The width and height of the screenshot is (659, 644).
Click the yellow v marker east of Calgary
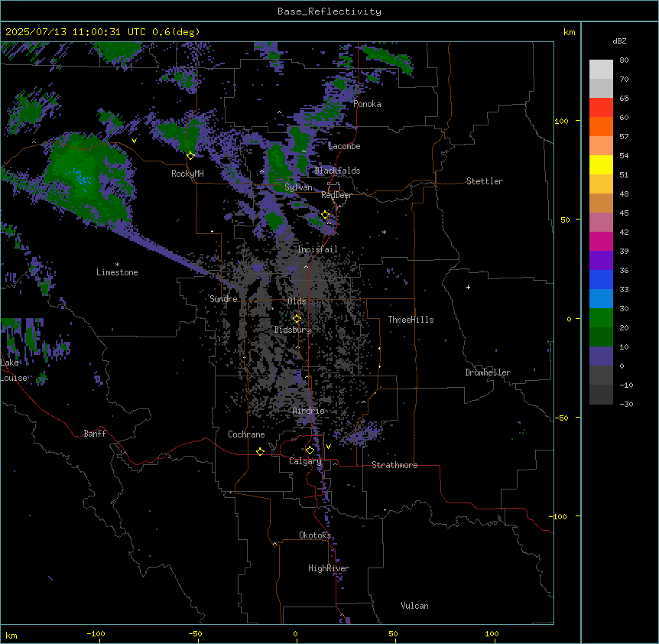(328, 447)
